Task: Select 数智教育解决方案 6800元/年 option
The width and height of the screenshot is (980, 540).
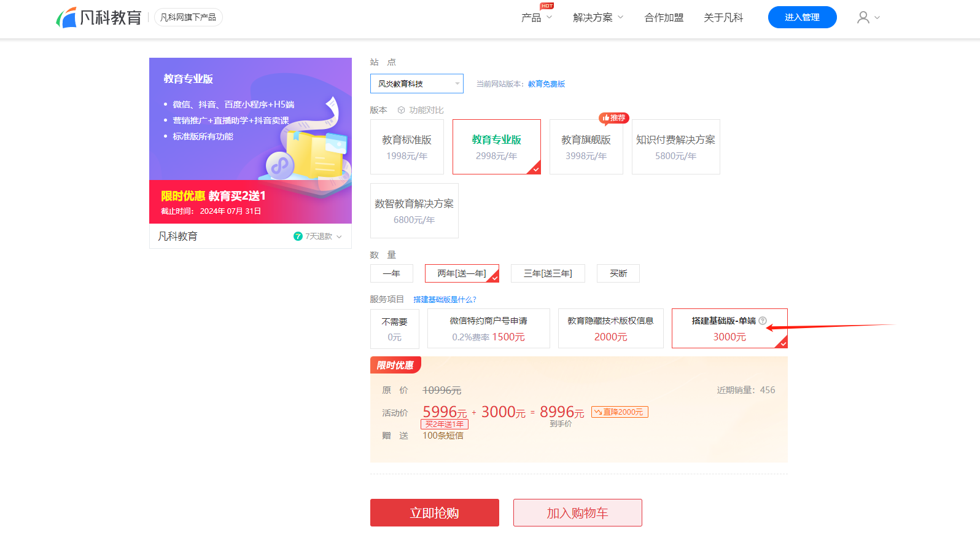Action: tap(414, 211)
